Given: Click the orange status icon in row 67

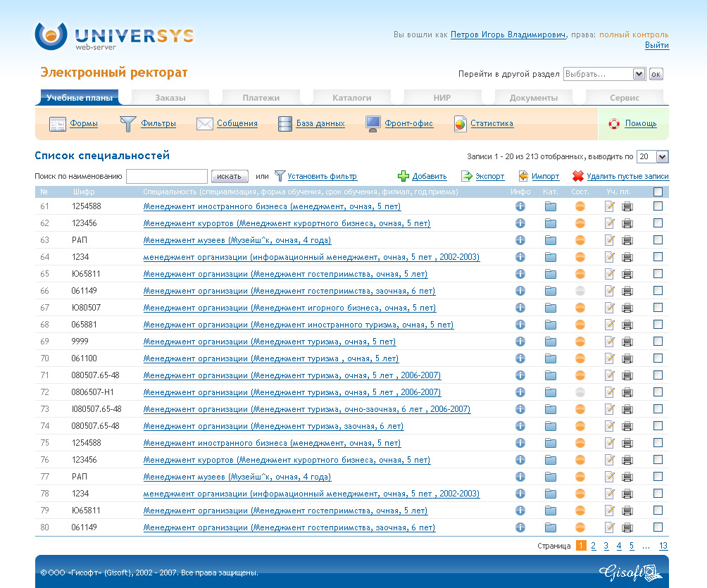Looking at the screenshot, I should coord(580,308).
